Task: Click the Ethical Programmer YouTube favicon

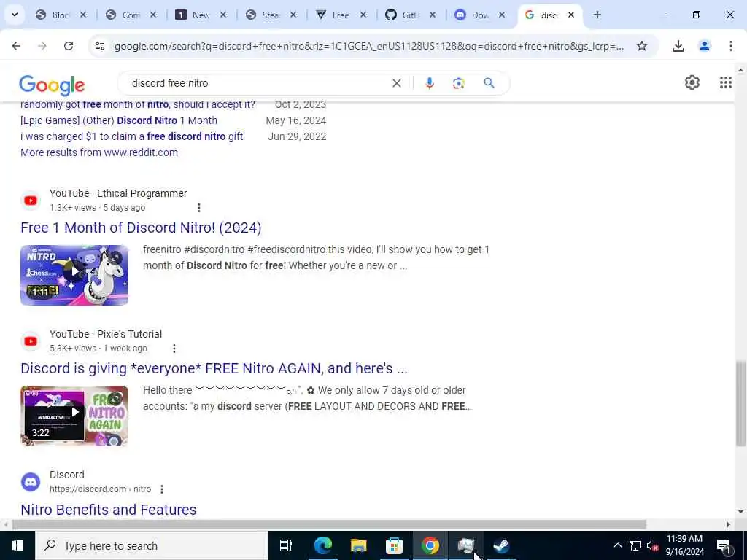Action: [31, 201]
